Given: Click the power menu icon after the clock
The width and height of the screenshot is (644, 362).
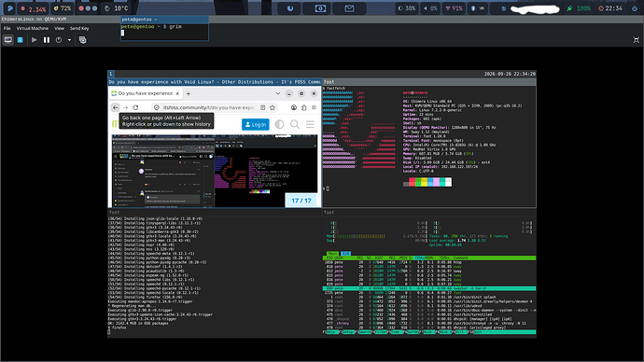Looking at the screenshot, I should [x=635, y=8].
